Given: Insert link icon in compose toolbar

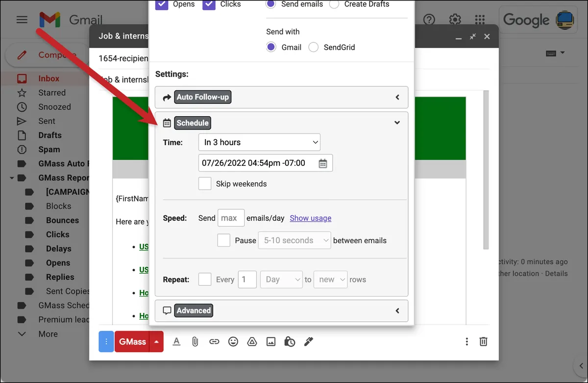Looking at the screenshot, I should pyautogui.click(x=214, y=342).
